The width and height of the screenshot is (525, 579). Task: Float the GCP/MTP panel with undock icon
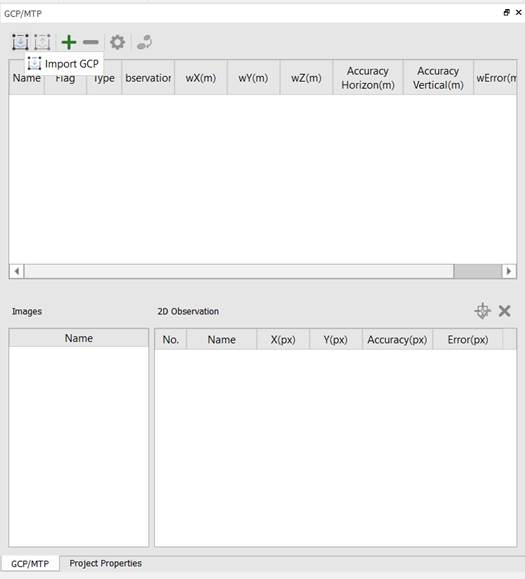point(507,13)
